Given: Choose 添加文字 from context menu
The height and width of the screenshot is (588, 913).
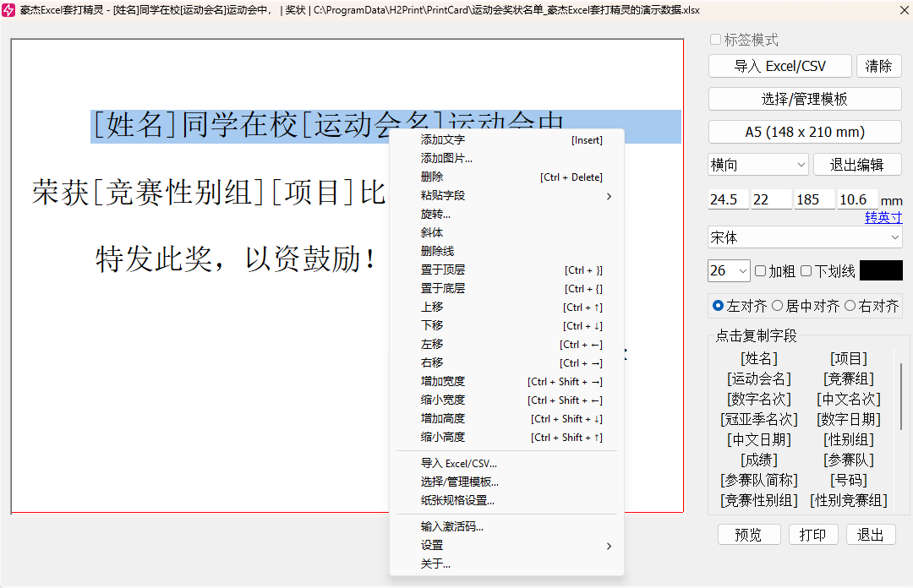Looking at the screenshot, I should (x=506, y=139).
